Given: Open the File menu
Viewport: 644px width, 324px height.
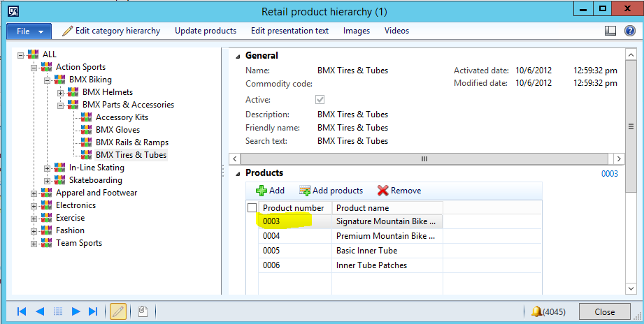Looking at the screenshot, I should pos(29,31).
